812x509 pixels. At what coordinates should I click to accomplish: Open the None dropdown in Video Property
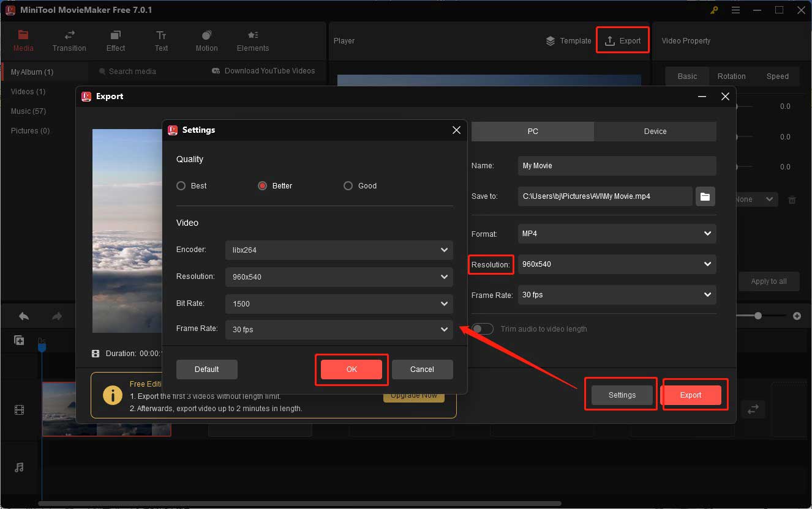(756, 199)
